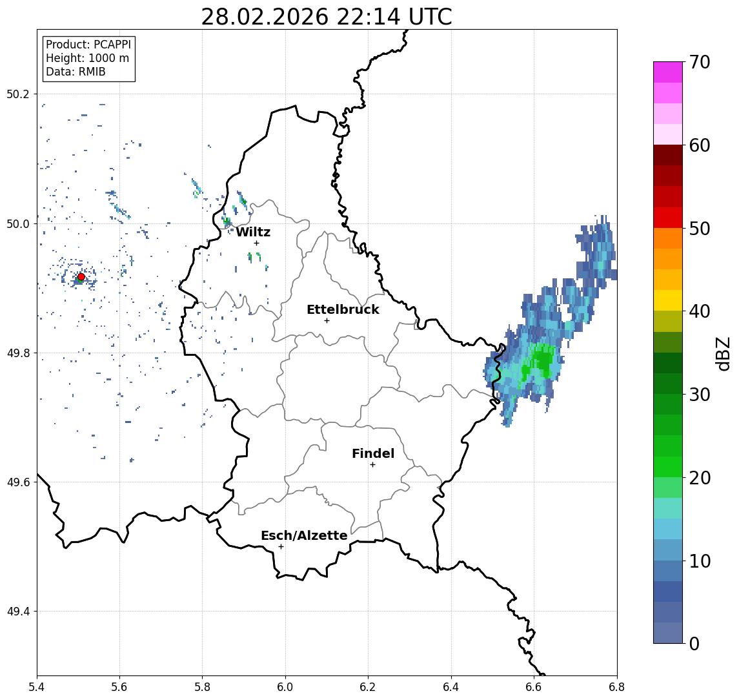Viewport: 739px width, 700px height.
Task: Click the Height: 1000 m line
Action: pyautogui.click(x=87, y=58)
